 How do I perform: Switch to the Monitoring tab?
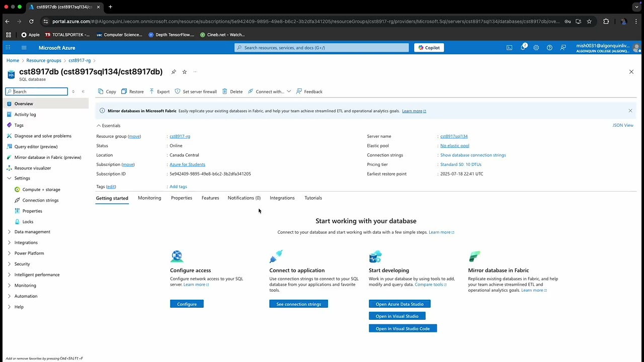click(x=149, y=198)
